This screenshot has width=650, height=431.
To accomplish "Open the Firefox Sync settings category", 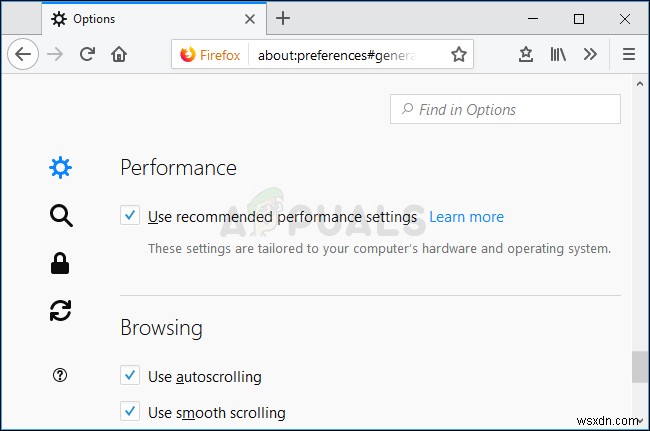I will coord(60,311).
